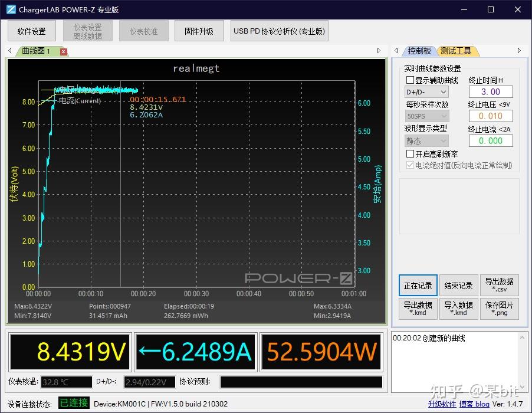Toggle 开启高刷新率 checkbox
Viewport: 532px width, 413px height.
click(410, 154)
